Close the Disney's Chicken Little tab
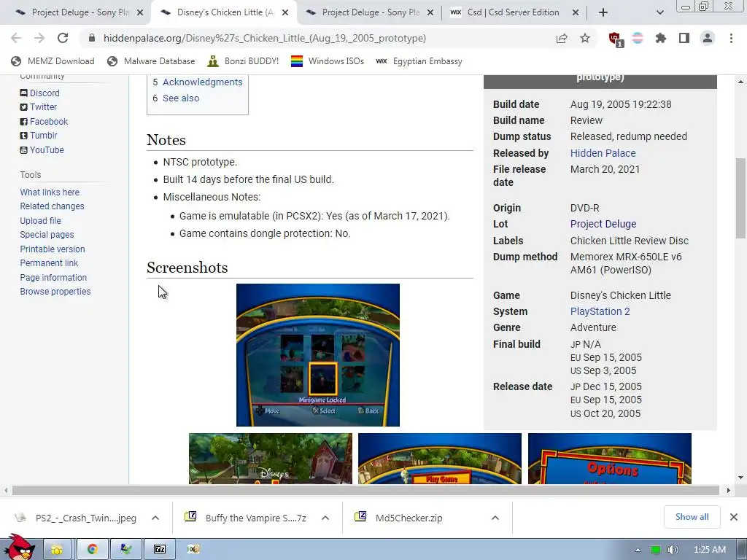Screen dimensions: 747x560 285,12
